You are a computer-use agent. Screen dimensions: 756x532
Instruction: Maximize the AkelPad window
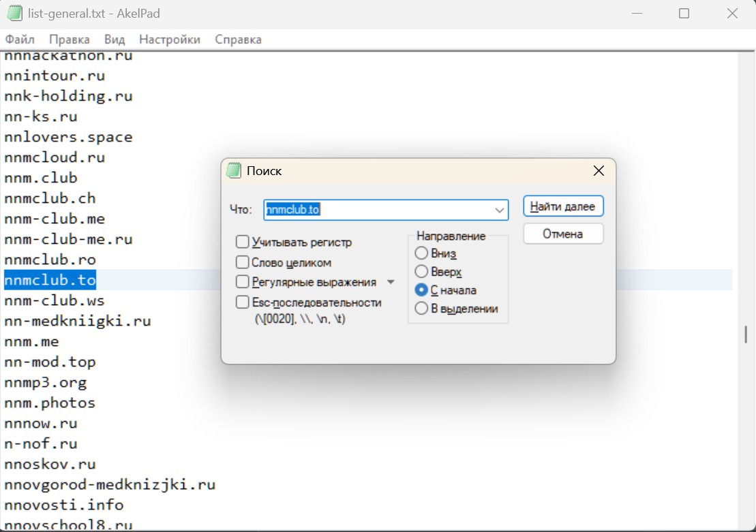tap(684, 14)
